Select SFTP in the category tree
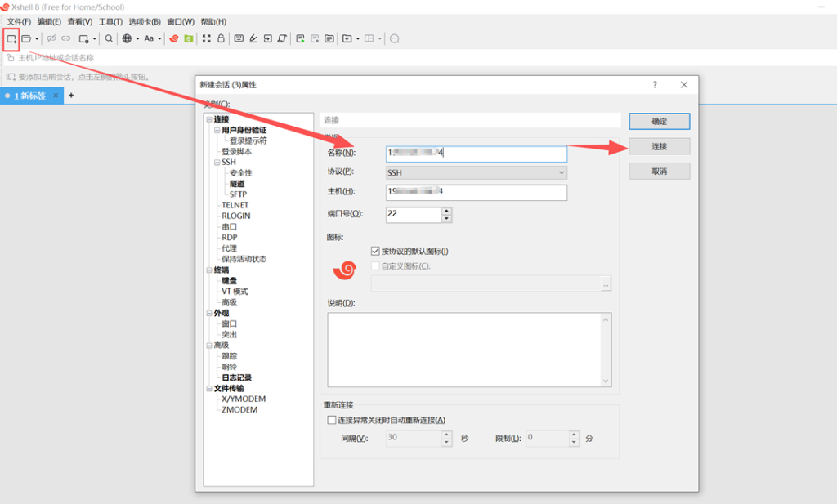The height and width of the screenshot is (504, 837). tap(238, 194)
